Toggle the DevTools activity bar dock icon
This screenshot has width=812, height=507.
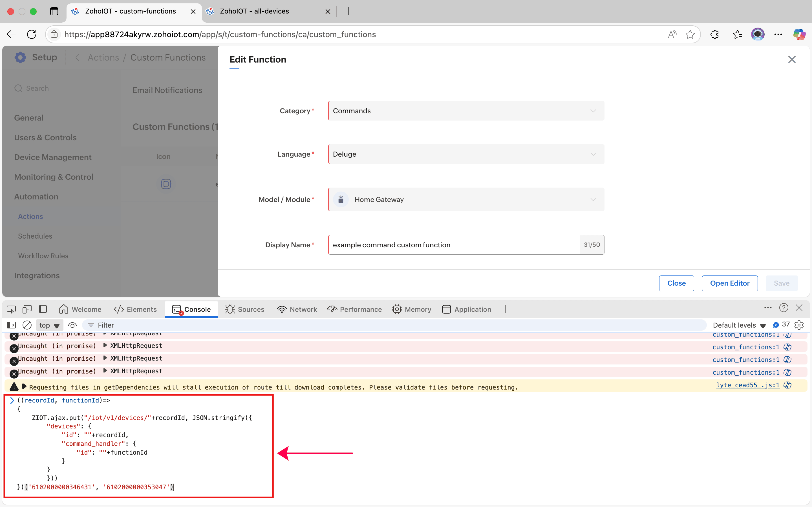(43, 309)
